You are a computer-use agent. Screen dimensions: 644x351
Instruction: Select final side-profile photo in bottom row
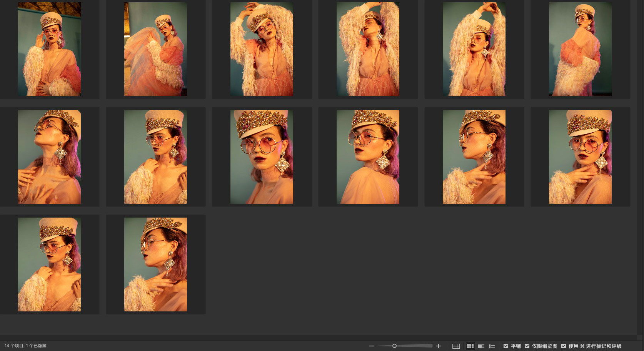pos(155,264)
